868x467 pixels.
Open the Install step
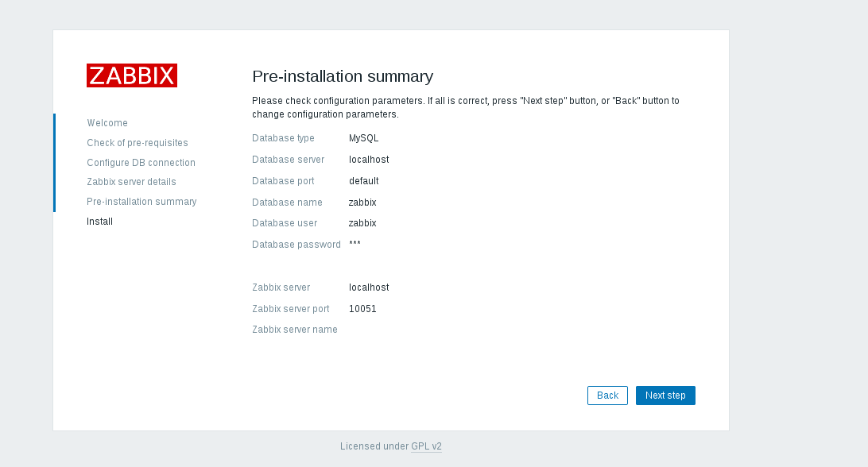point(99,221)
